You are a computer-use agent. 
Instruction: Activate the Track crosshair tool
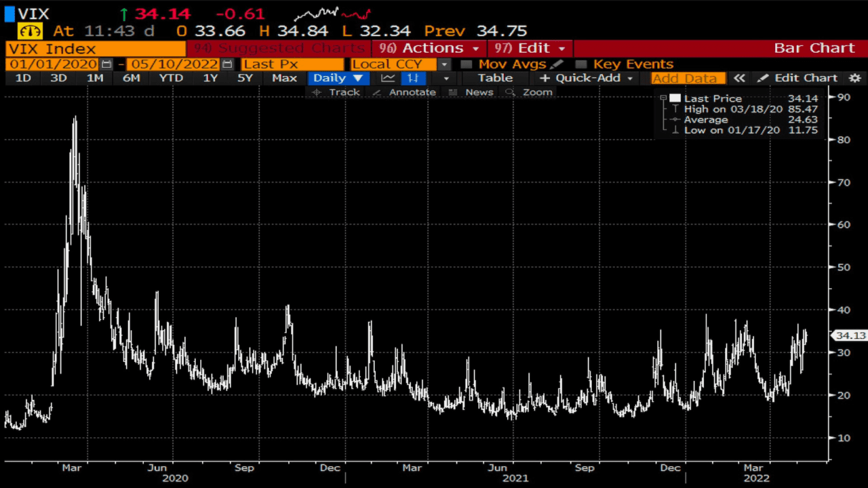336,92
